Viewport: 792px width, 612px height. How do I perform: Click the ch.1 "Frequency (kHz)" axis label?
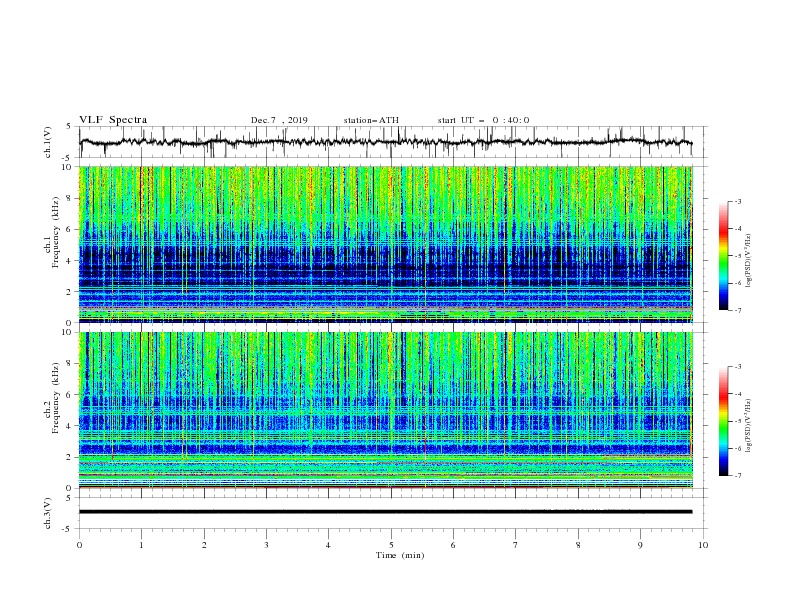(x=56, y=231)
